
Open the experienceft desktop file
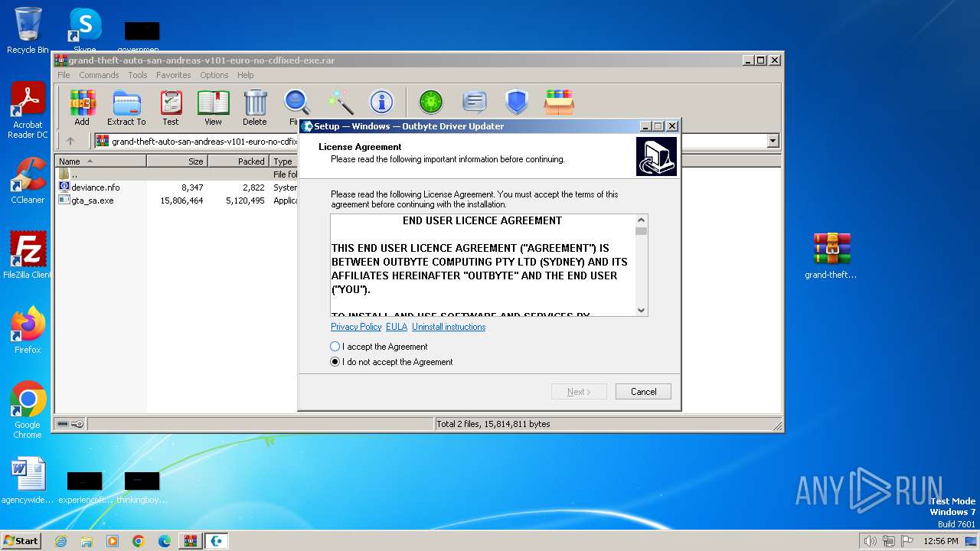[85, 488]
